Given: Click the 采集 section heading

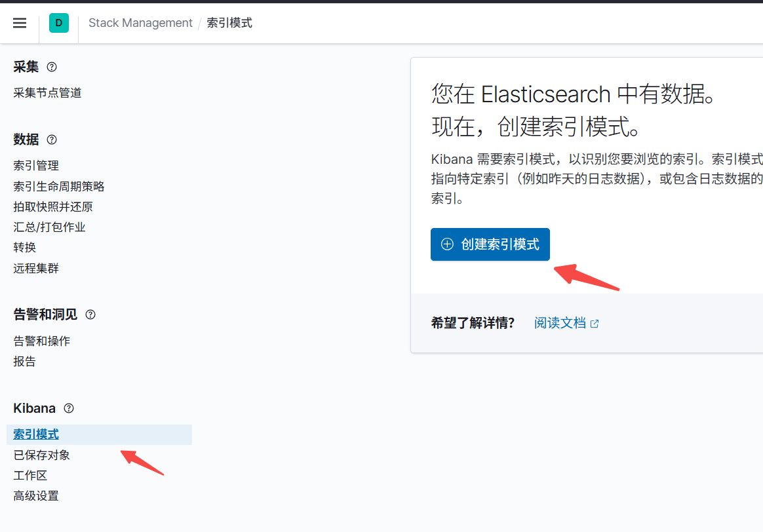Looking at the screenshot, I should 26,67.
